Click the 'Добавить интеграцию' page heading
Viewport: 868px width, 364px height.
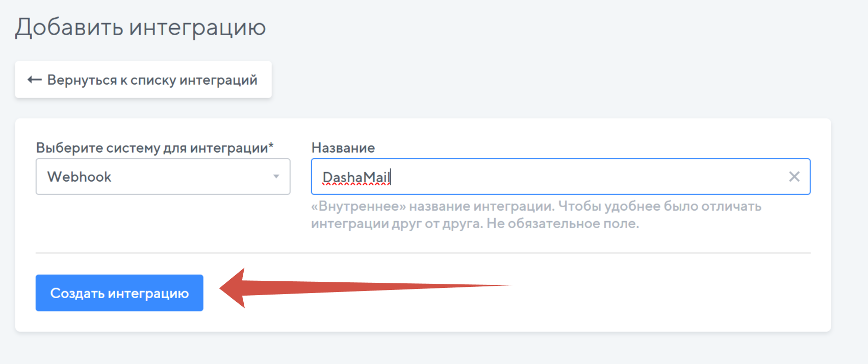[140, 27]
